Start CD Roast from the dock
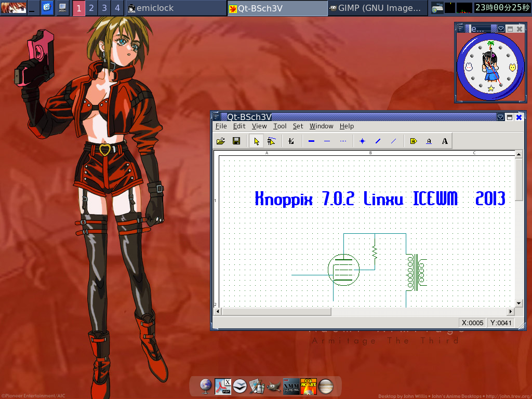532x399 pixels. pyautogui.click(x=309, y=387)
